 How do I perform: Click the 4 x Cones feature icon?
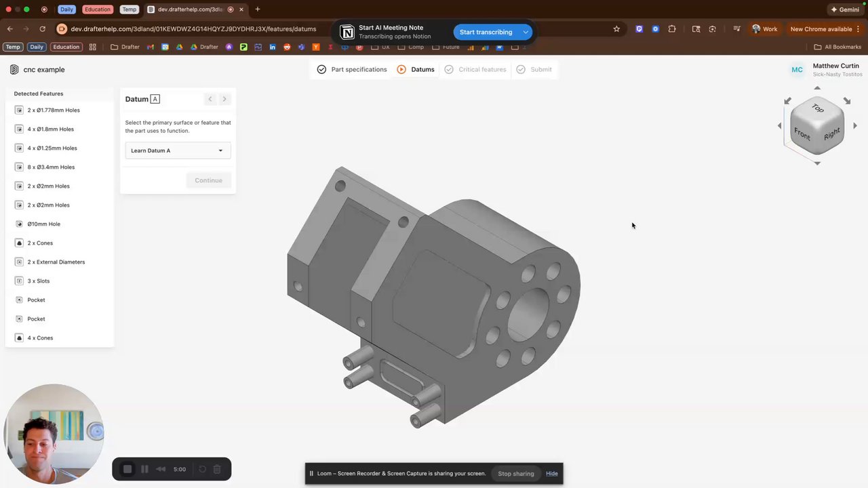(19, 338)
